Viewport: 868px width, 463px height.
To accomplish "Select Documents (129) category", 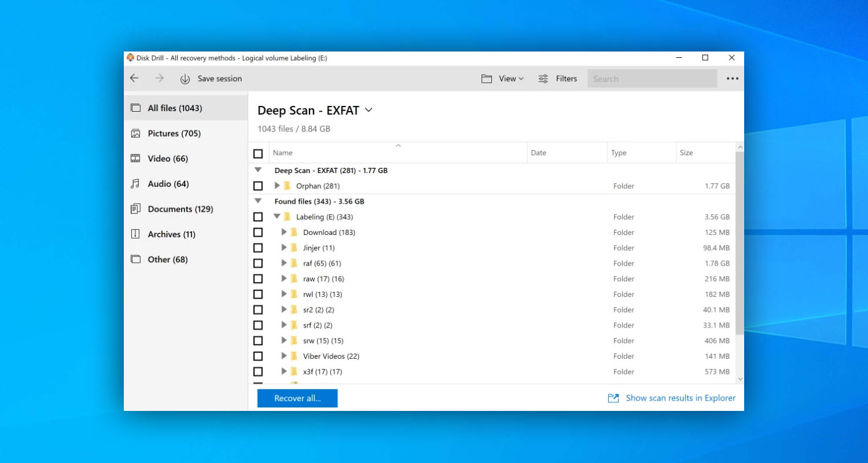I will point(186,209).
